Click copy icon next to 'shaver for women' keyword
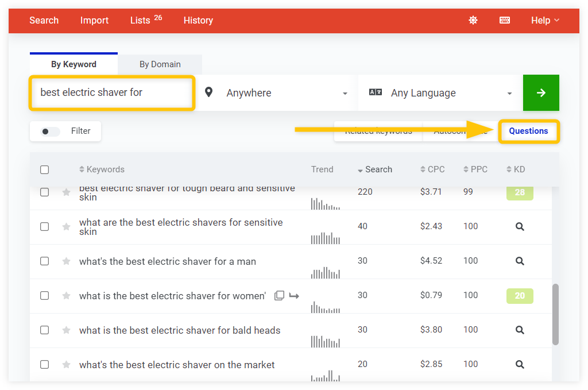 [279, 296]
